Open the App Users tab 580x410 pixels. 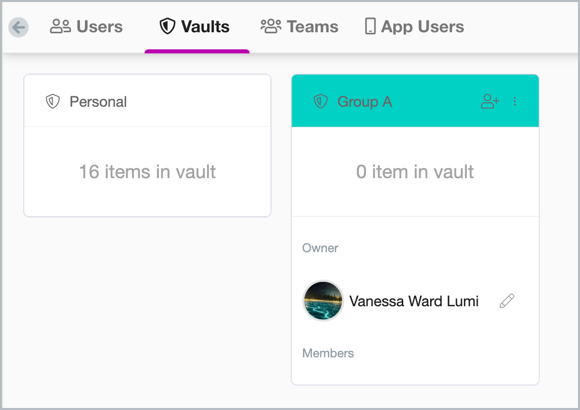[414, 27]
